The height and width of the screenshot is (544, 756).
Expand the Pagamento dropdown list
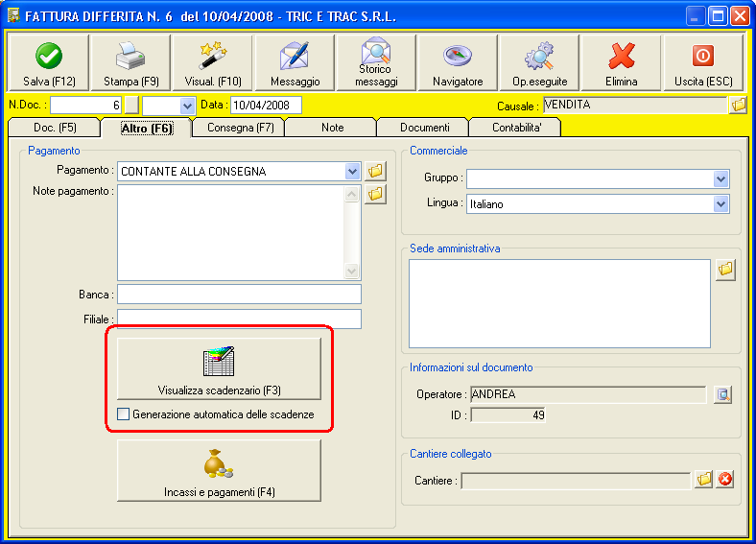point(352,171)
